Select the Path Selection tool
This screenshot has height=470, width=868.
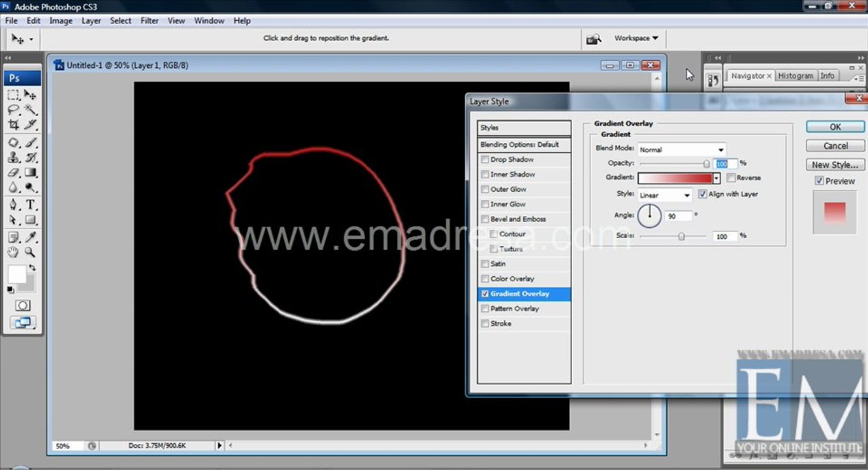14,220
